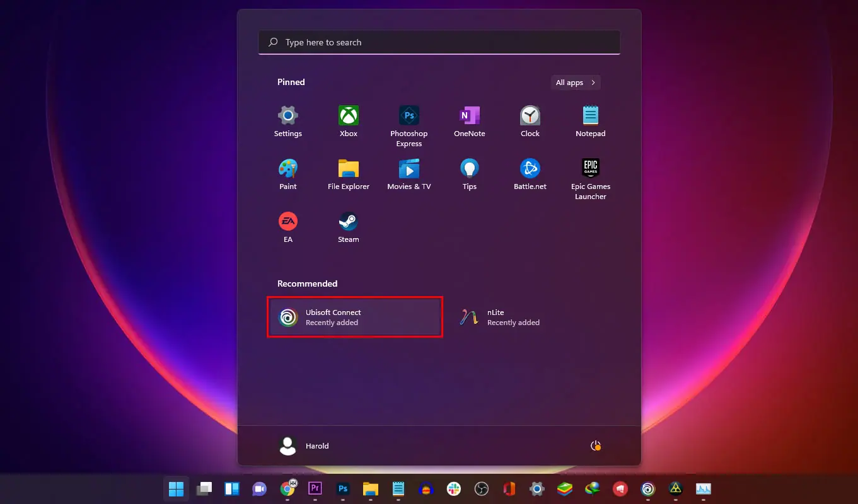Open the Clock app
This screenshot has height=504, width=858.
point(530,122)
